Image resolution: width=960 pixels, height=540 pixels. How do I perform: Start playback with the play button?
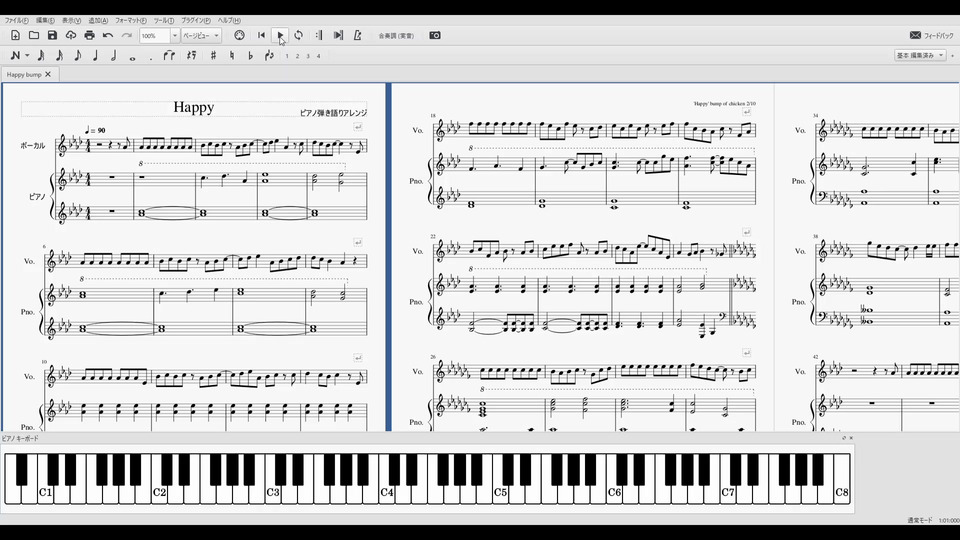click(280, 36)
